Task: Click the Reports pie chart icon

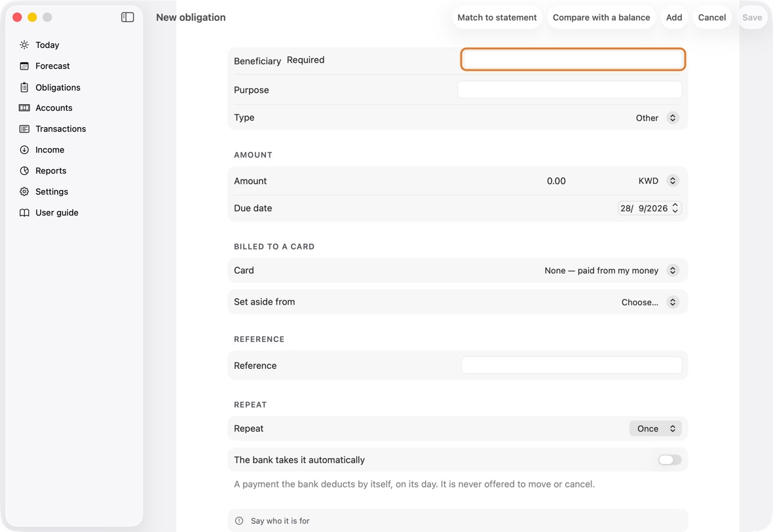Action: tap(24, 170)
